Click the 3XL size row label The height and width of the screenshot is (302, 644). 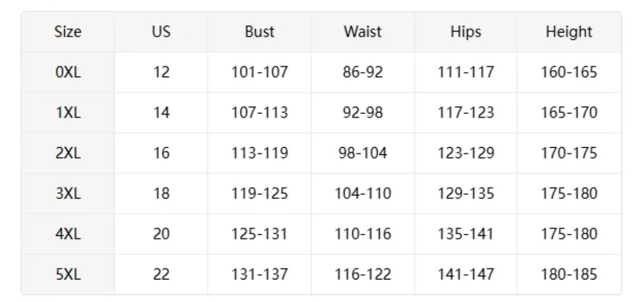point(68,193)
